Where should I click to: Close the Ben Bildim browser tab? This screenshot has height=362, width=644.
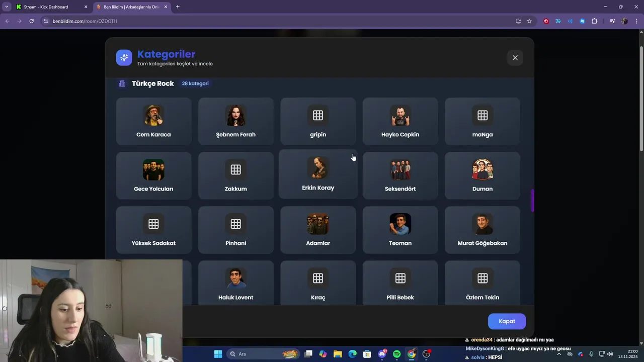coord(166,7)
